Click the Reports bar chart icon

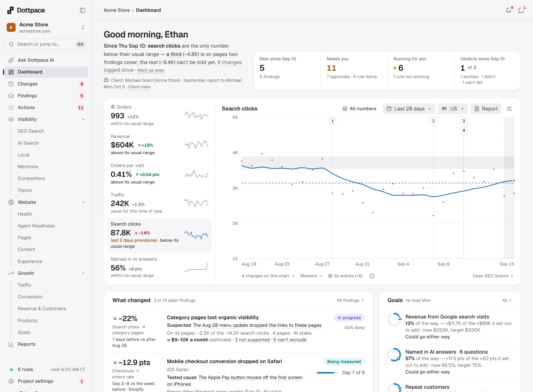[11, 344]
